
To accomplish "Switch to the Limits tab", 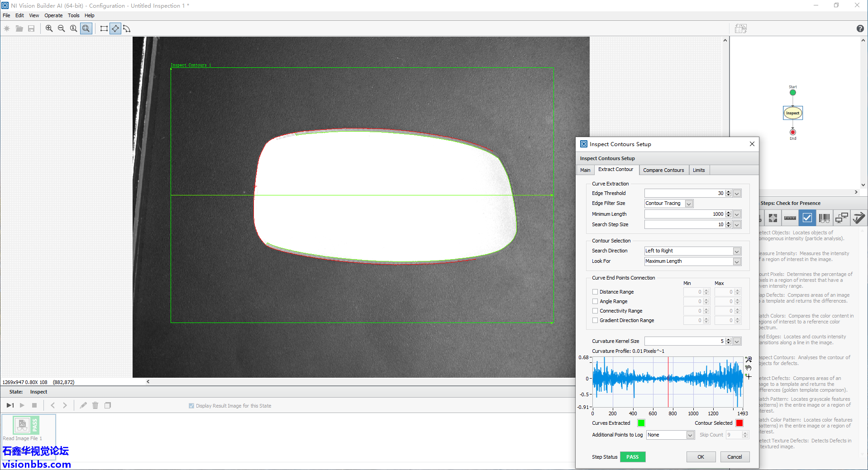I will pos(699,170).
